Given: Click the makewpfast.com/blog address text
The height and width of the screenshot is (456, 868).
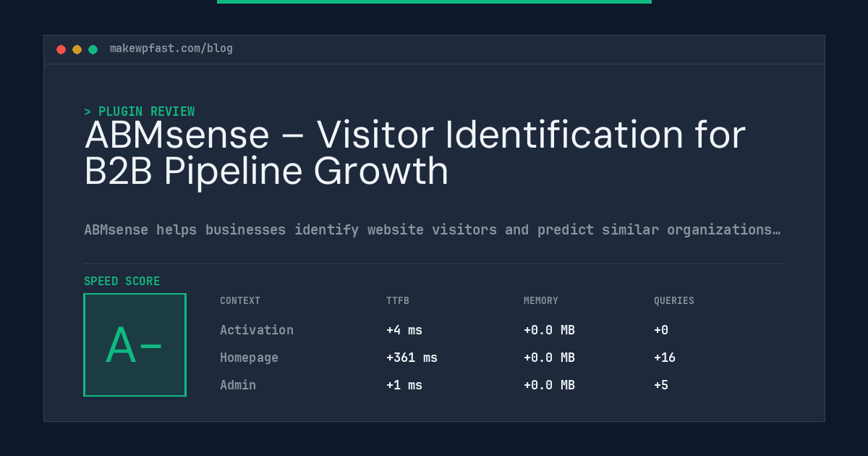Looking at the screenshot, I should [171, 48].
